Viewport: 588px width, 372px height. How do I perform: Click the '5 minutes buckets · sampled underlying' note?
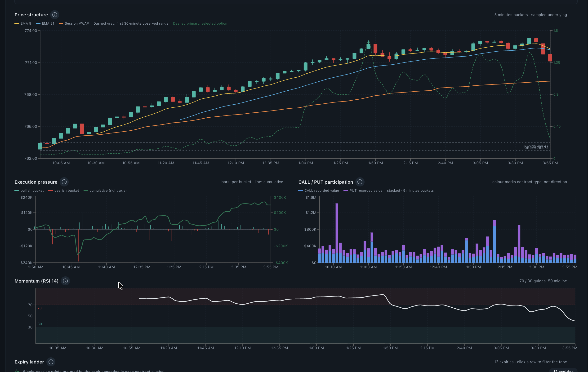[531, 15]
